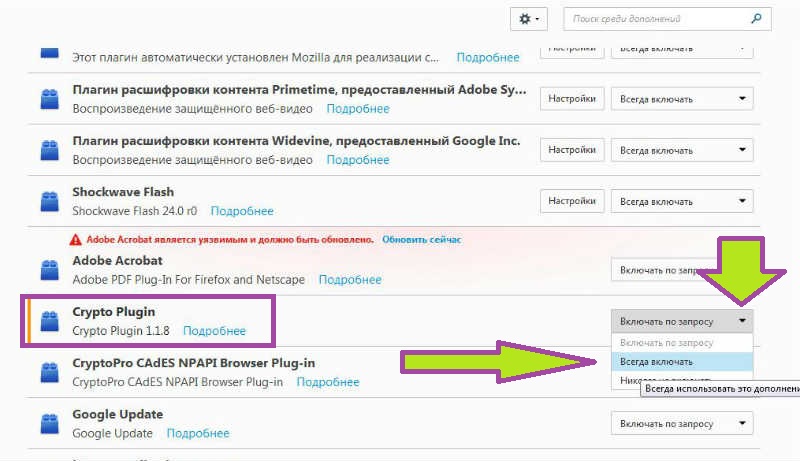
Task: Open Настройки for Shockwave Flash
Action: 572,201
